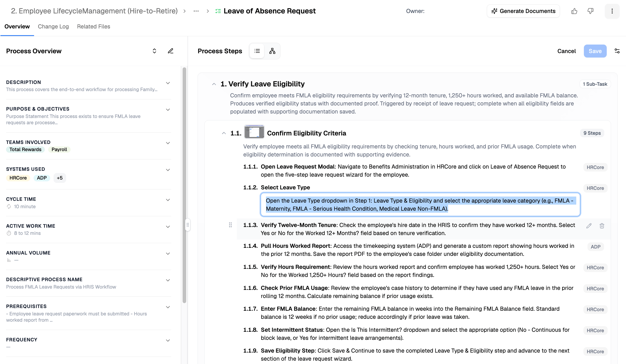Screen dimensions: 626x364
Task: Expand the Purpose & Objectives section
Action: [168, 110]
